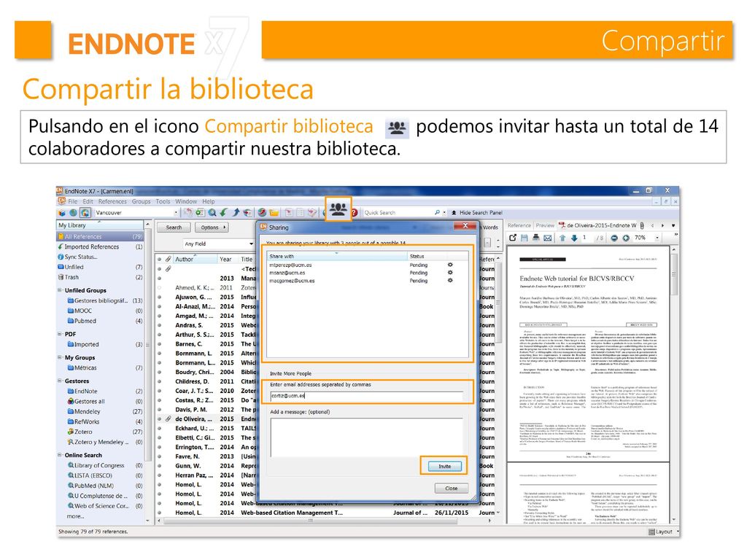This screenshot has width=747, height=560.
Task: Click the Save PDF floppy icon
Action: click(525, 238)
